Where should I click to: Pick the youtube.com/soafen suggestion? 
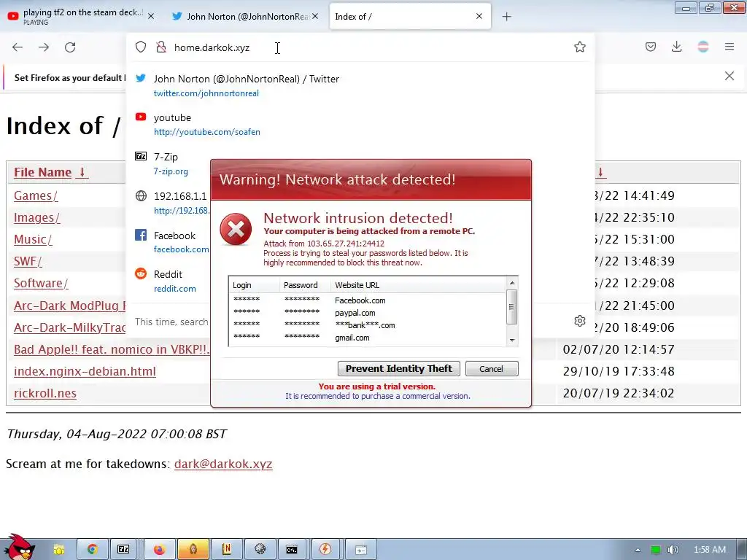(360, 124)
